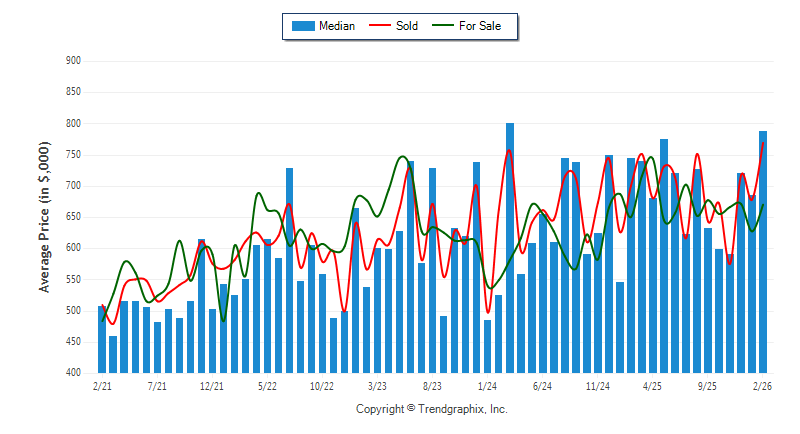Select the 2/21 x-axis label

[101, 385]
